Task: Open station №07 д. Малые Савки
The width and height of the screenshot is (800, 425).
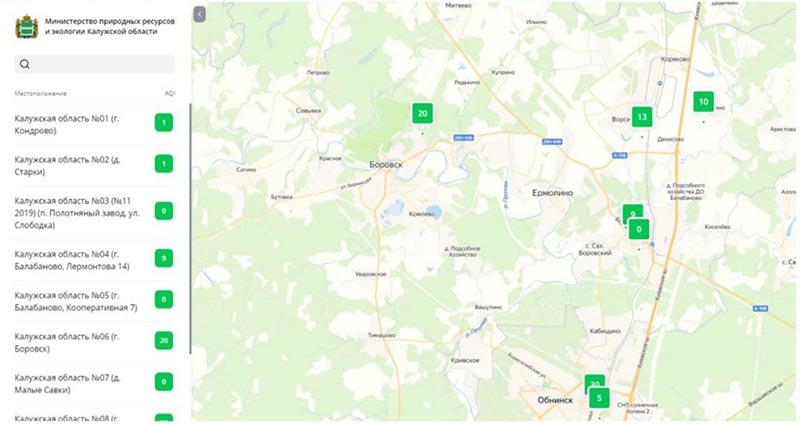Action: (x=94, y=384)
